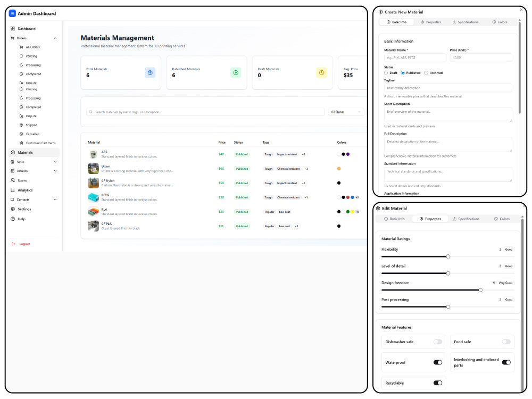The image size is (532, 399).
Task: Expand the Store section chevron
Action: tap(55, 162)
